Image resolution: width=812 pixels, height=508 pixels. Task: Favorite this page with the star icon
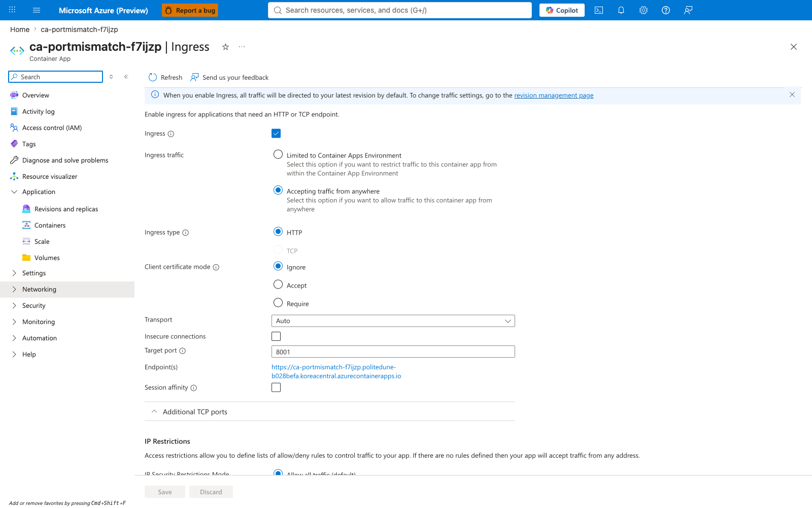click(x=225, y=47)
